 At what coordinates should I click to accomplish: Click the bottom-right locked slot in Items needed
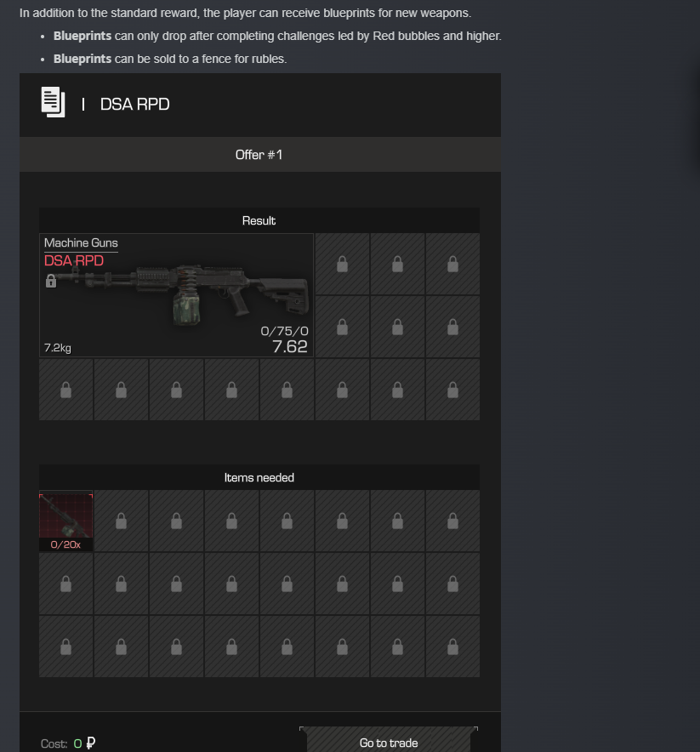click(452, 647)
